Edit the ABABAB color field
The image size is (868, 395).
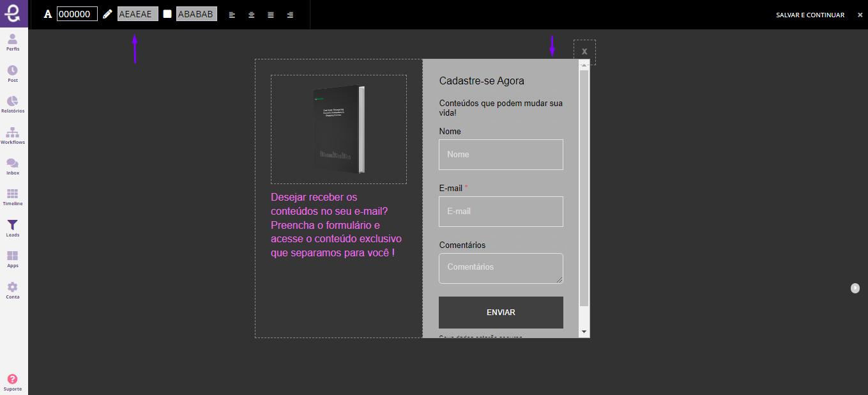pos(197,14)
